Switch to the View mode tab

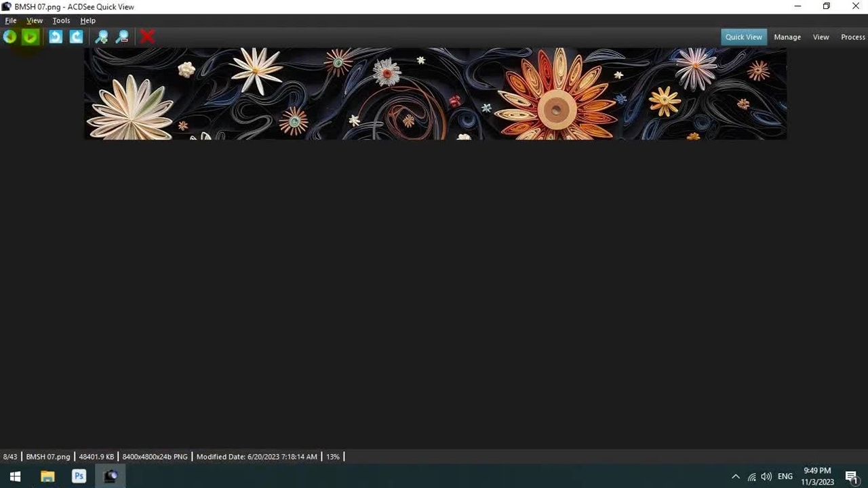[821, 37]
